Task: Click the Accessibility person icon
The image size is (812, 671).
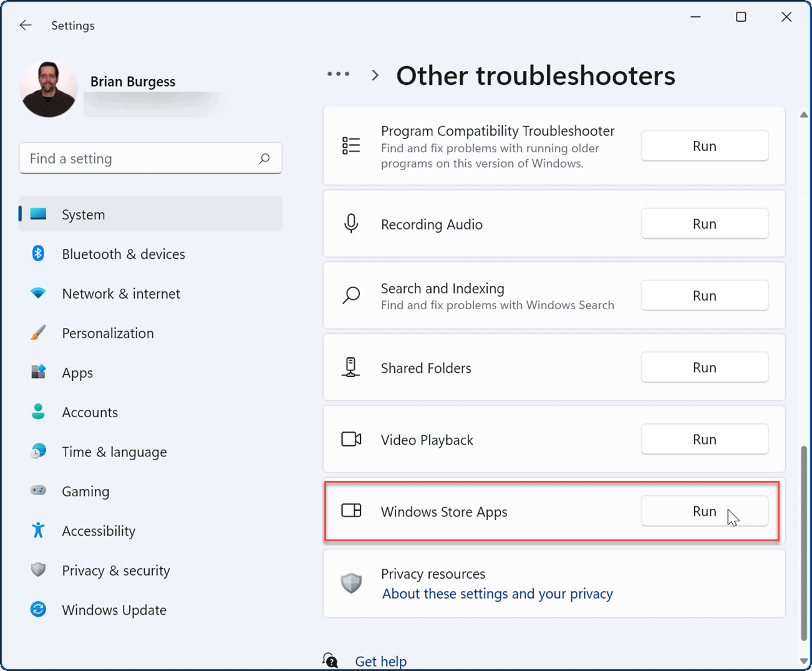Action: (x=38, y=531)
